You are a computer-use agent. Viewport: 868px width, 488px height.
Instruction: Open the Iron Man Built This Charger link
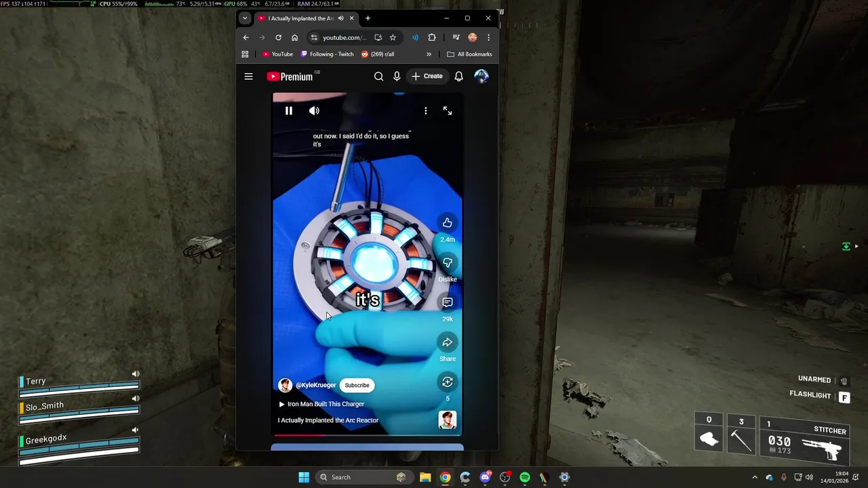pyautogui.click(x=321, y=404)
